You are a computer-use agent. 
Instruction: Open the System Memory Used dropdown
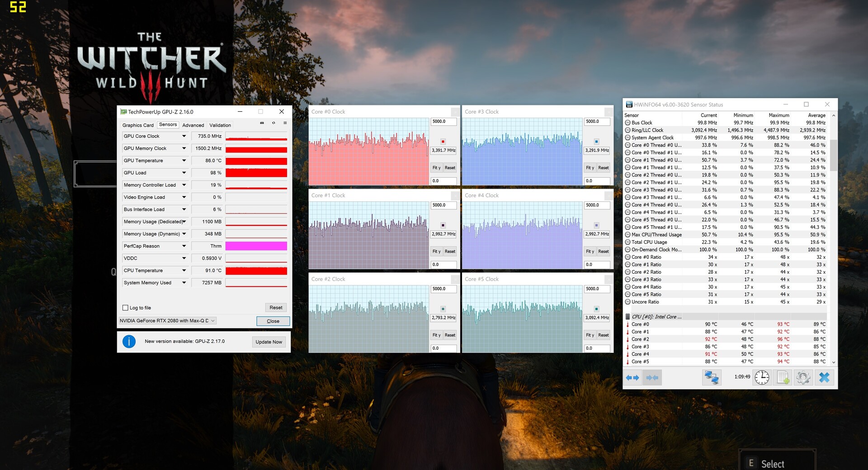coord(184,283)
